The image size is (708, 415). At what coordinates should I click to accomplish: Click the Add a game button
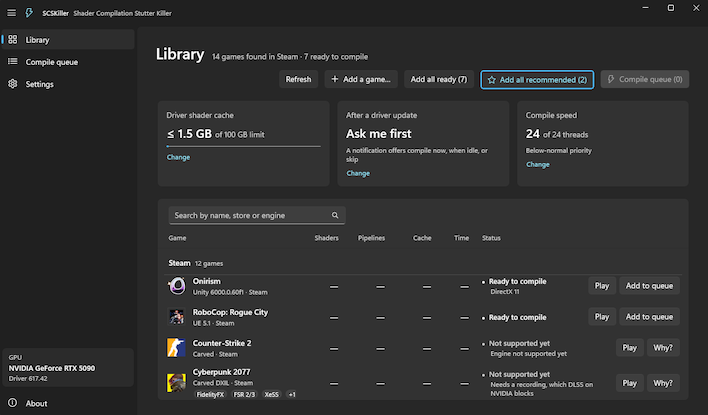[x=361, y=79]
